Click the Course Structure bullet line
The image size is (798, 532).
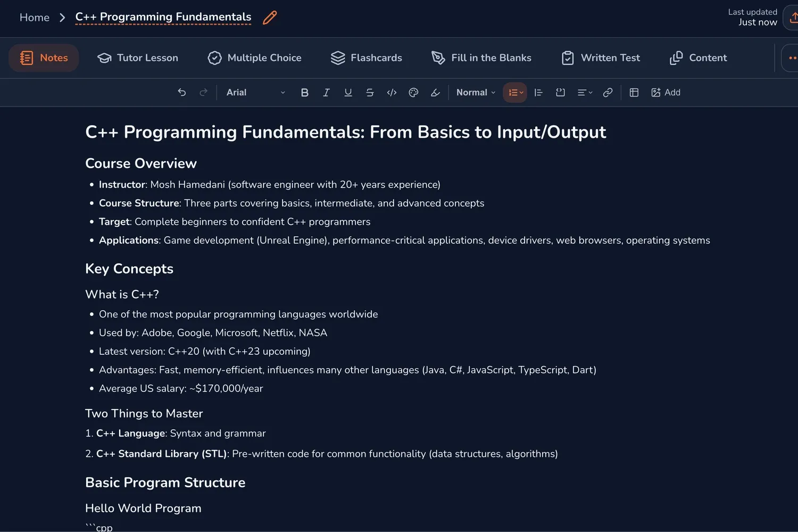pyautogui.click(x=292, y=203)
